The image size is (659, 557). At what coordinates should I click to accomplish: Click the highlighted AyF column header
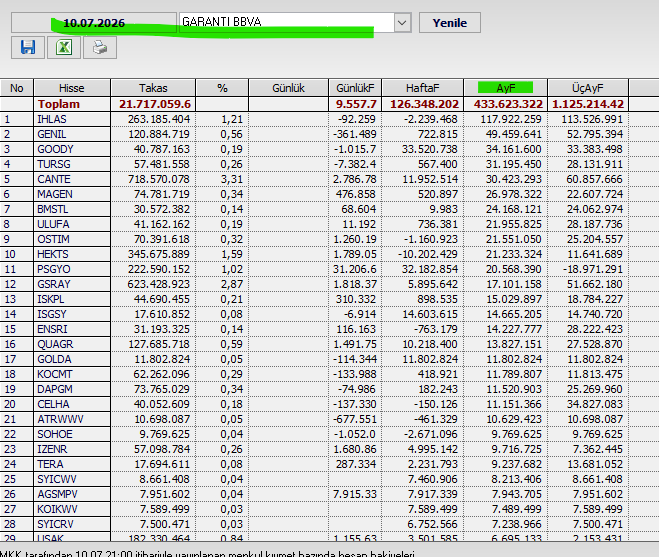506,88
